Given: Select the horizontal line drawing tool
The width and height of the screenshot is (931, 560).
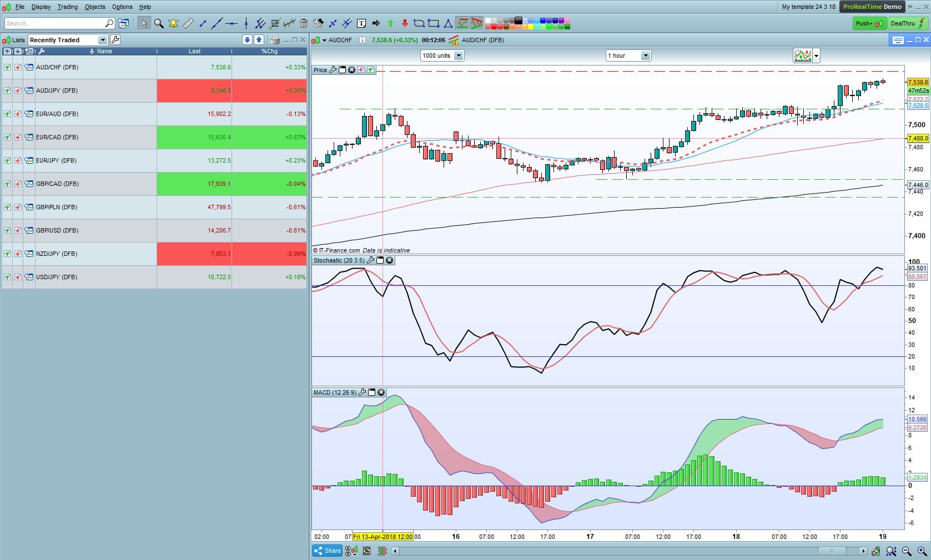Looking at the screenshot, I should click(x=232, y=23).
